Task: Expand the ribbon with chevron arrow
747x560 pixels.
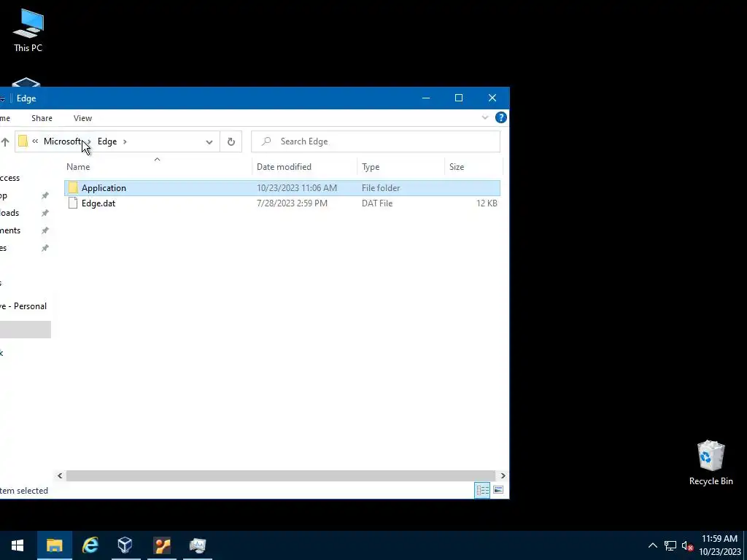Action: 485,117
